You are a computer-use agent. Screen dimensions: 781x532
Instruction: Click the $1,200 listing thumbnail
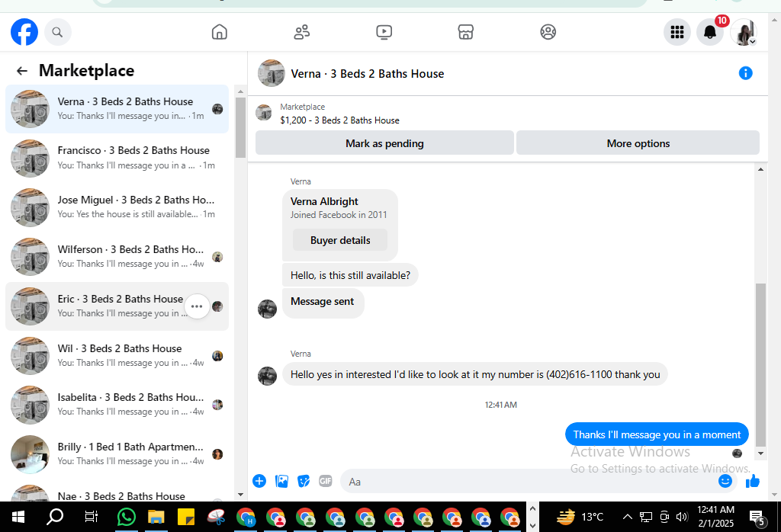click(x=263, y=113)
